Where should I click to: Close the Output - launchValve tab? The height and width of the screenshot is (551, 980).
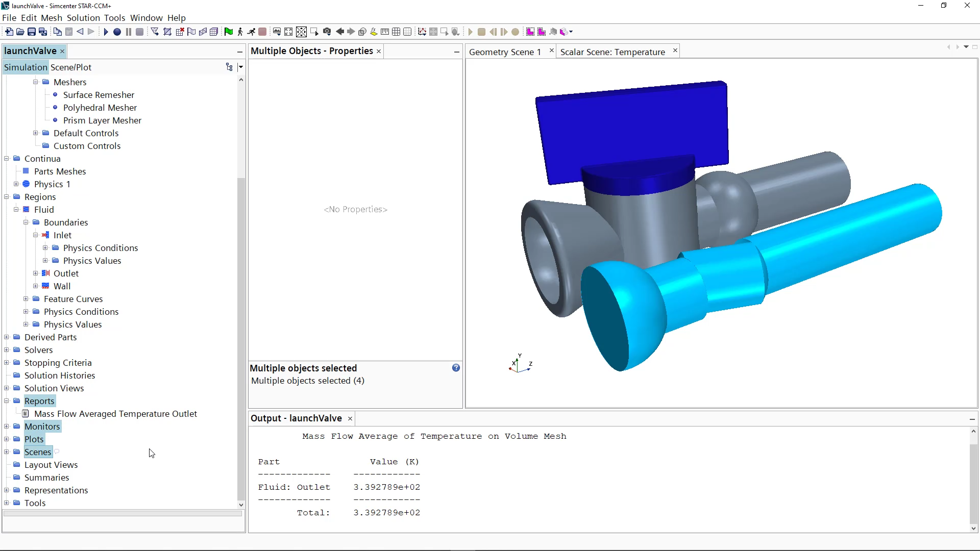coord(350,418)
